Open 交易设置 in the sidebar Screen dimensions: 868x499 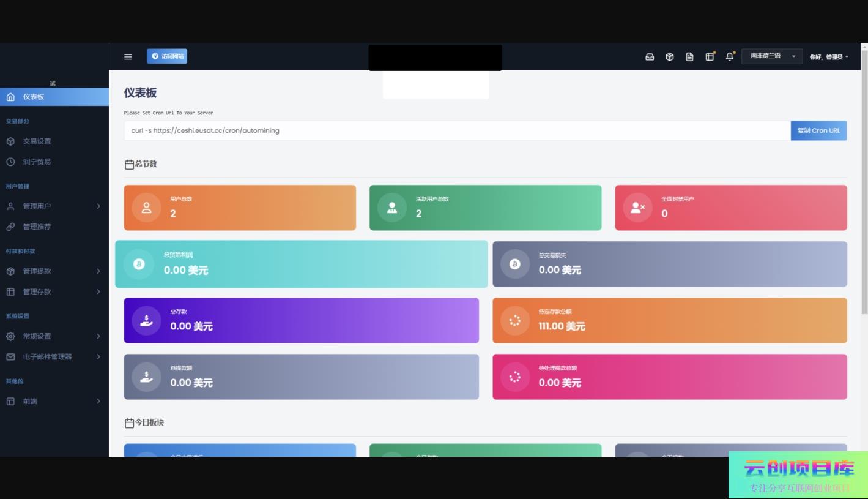pos(37,141)
